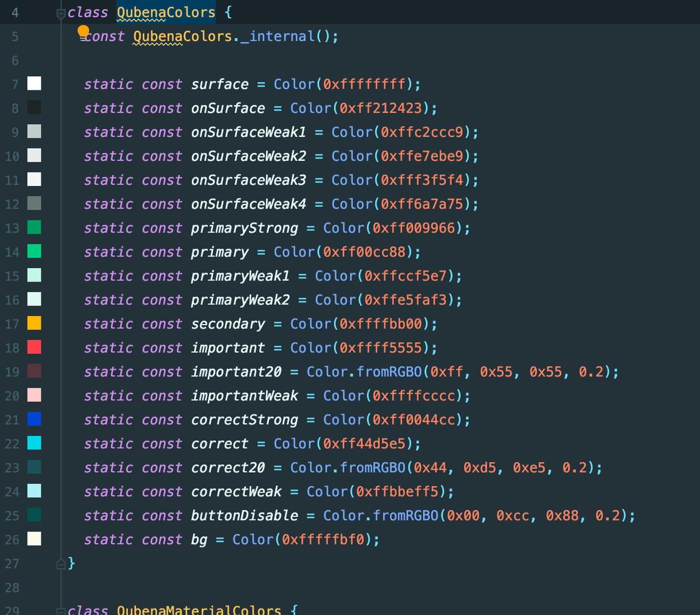The width and height of the screenshot is (700, 615).
Task: Open the cyan correct swatch on line 22
Action: click(x=34, y=443)
